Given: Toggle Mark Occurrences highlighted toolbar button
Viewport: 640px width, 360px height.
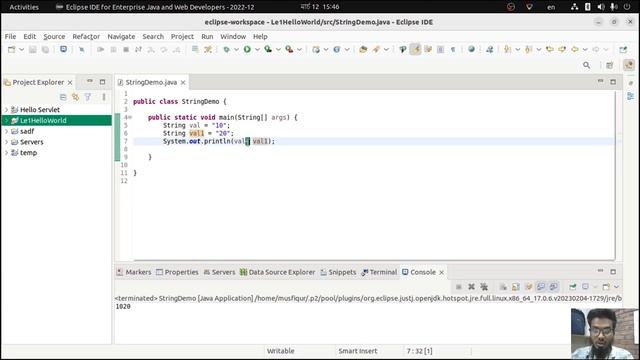Looking at the screenshot, I should click(416, 49).
